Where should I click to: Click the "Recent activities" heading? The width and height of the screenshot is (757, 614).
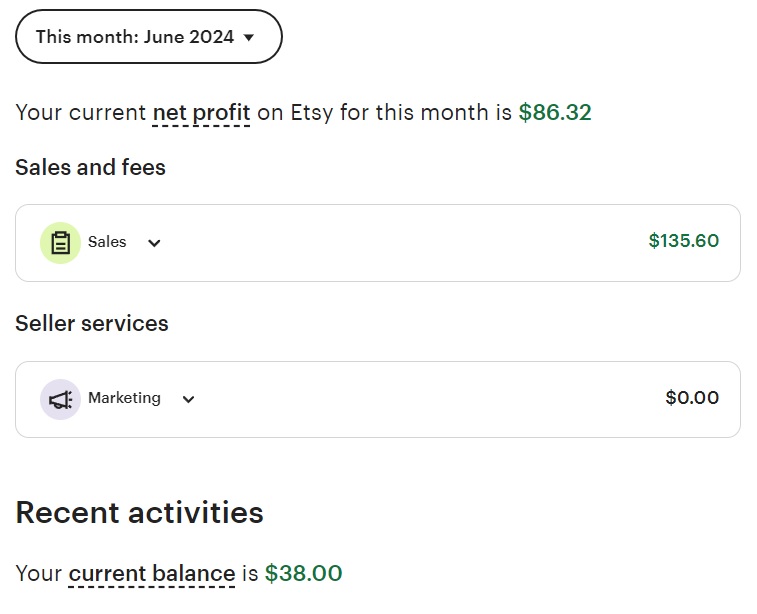(x=139, y=513)
